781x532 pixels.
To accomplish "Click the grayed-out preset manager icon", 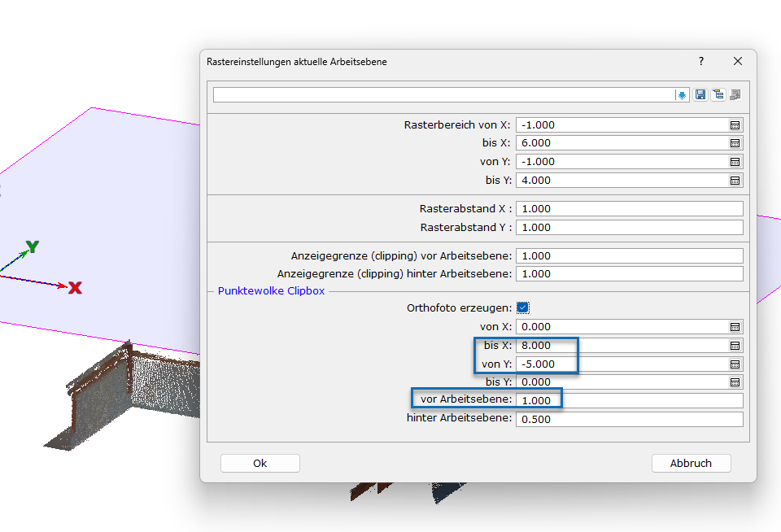I will tap(735, 95).
